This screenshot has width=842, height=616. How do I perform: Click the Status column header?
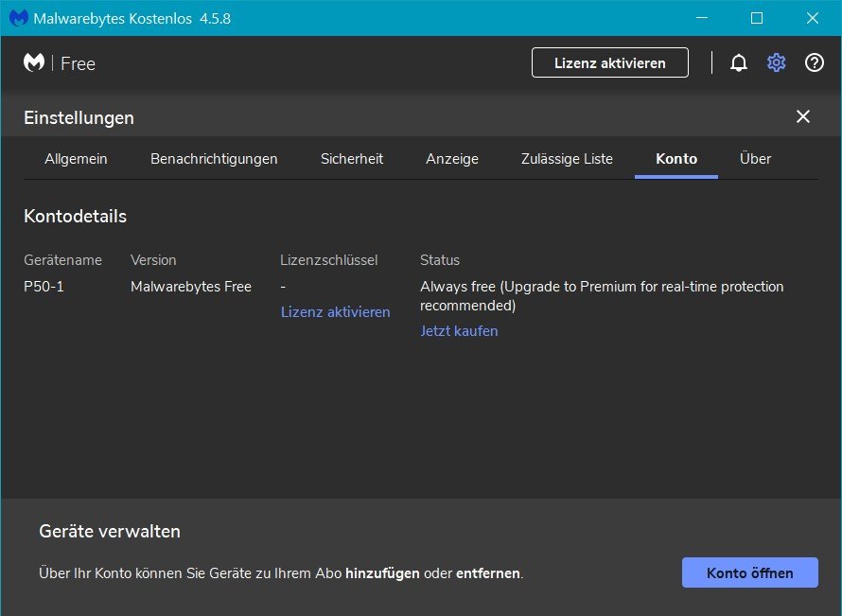(440, 260)
